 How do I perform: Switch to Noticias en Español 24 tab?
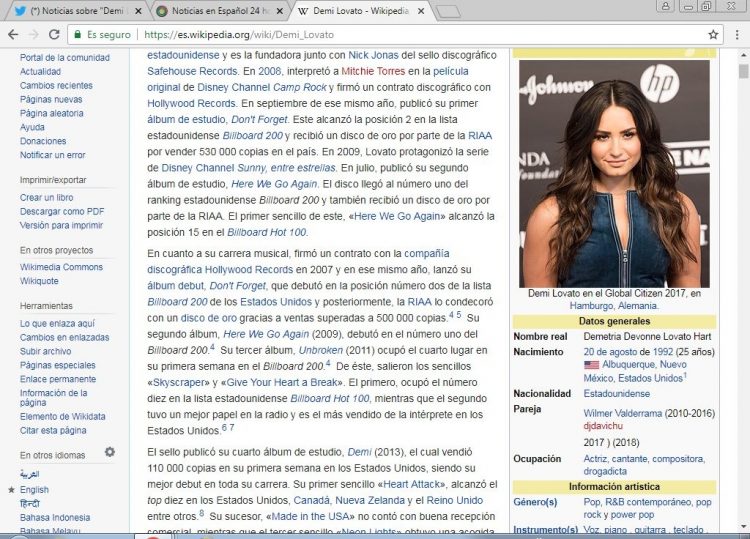[x=218, y=11]
